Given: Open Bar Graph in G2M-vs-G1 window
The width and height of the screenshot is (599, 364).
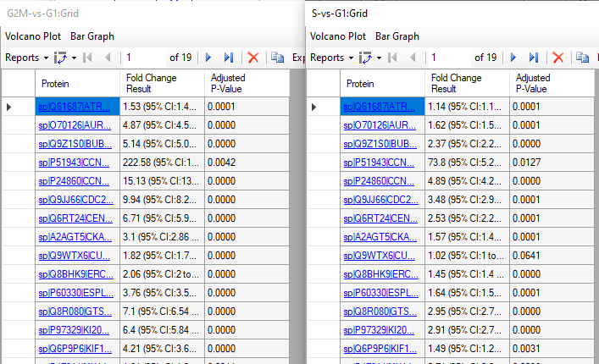Looking at the screenshot, I should (x=92, y=36).
